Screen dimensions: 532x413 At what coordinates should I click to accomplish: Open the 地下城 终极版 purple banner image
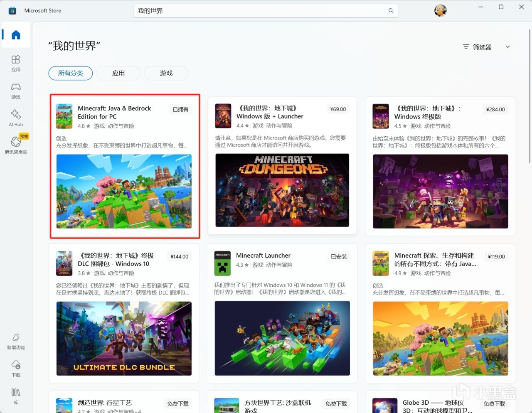441,191
